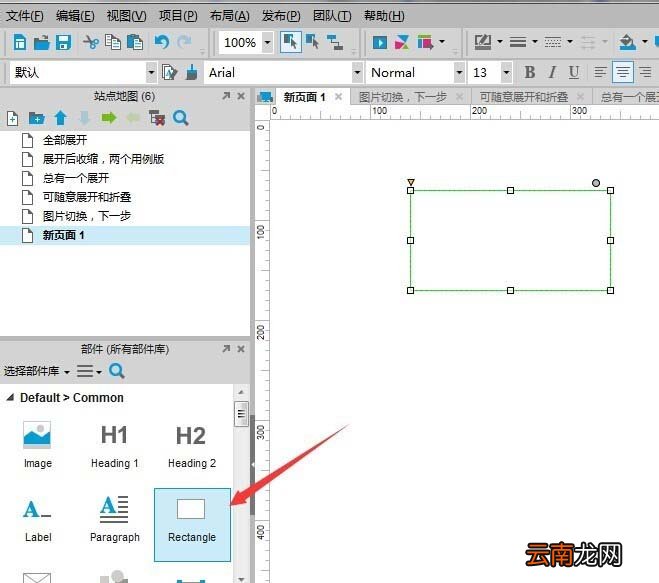The width and height of the screenshot is (659, 583).
Task: Open the 团队(T) menu
Action: (x=332, y=16)
